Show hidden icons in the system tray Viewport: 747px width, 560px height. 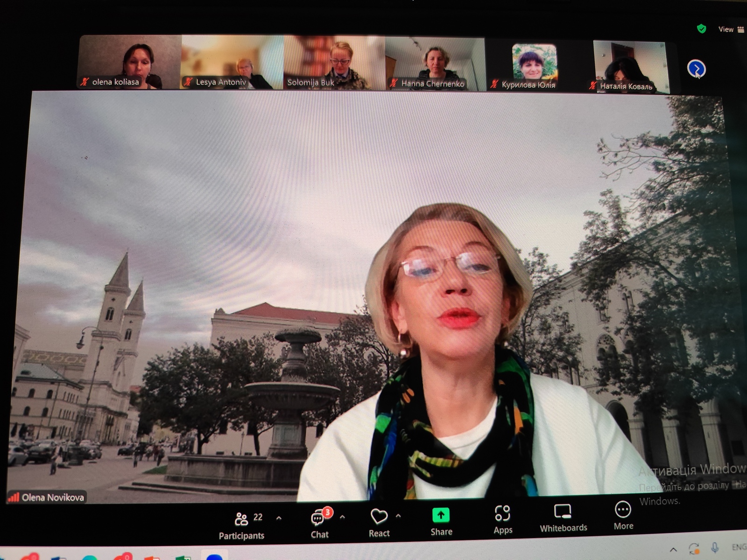coord(673,549)
